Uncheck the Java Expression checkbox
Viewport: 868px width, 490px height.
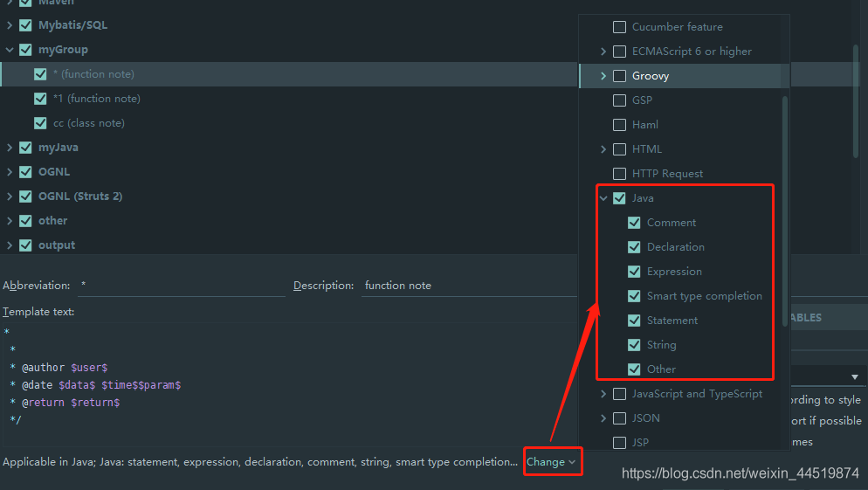click(x=634, y=272)
